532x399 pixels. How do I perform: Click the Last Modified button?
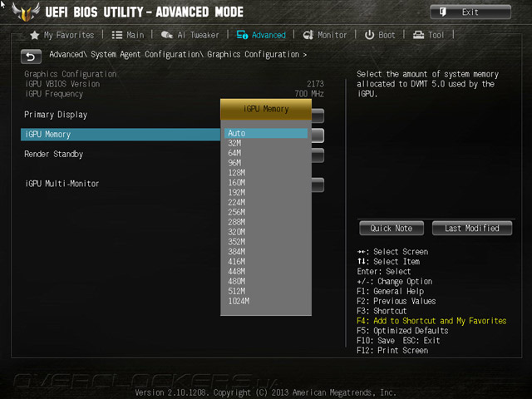point(472,228)
